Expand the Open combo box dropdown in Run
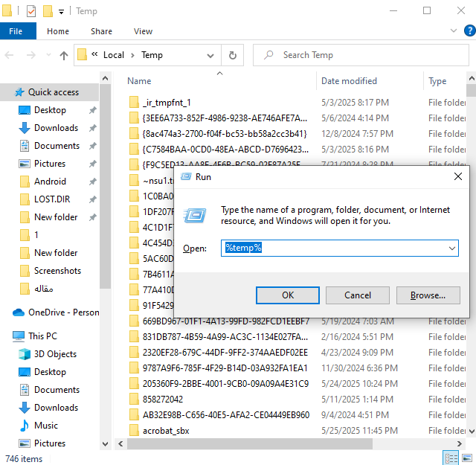 point(452,248)
